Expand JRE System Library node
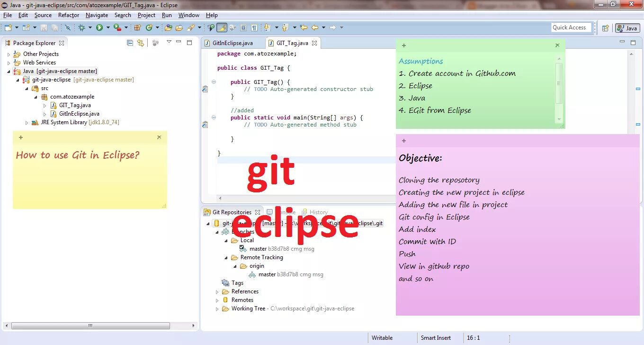Screen dimensions: 644x345 [27, 122]
